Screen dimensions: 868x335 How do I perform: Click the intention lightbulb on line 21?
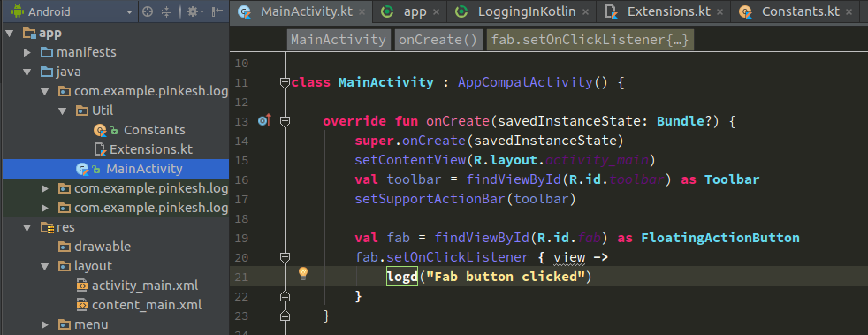click(x=303, y=273)
